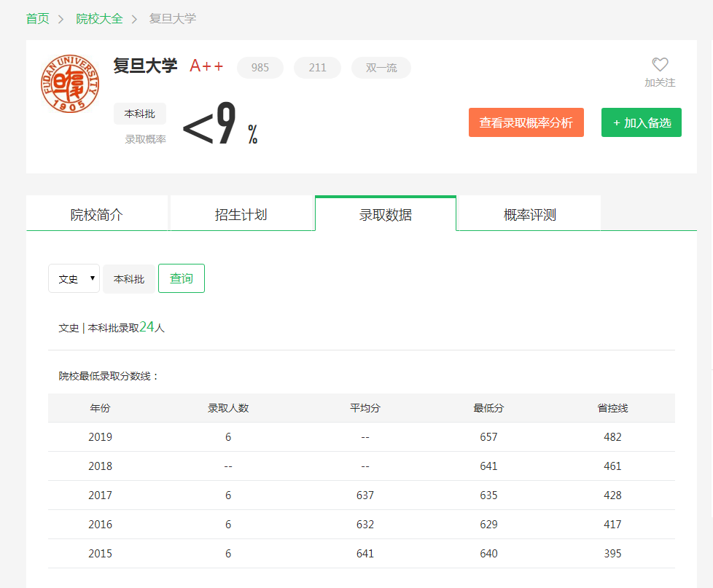Click the A++ rating label
Image resolution: width=713 pixels, height=588 pixels.
(x=206, y=66)
